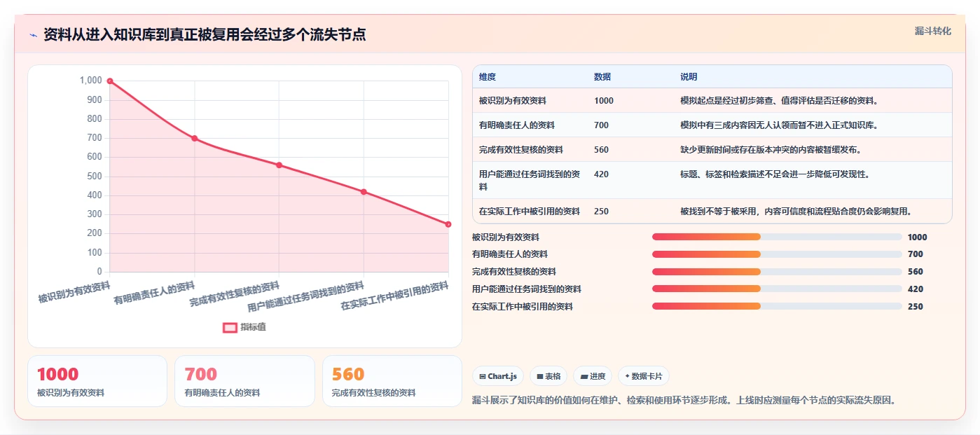Click the progress bar for 被识别为有效资料
This screenshot has height=435, width=980.
point(777,237)
